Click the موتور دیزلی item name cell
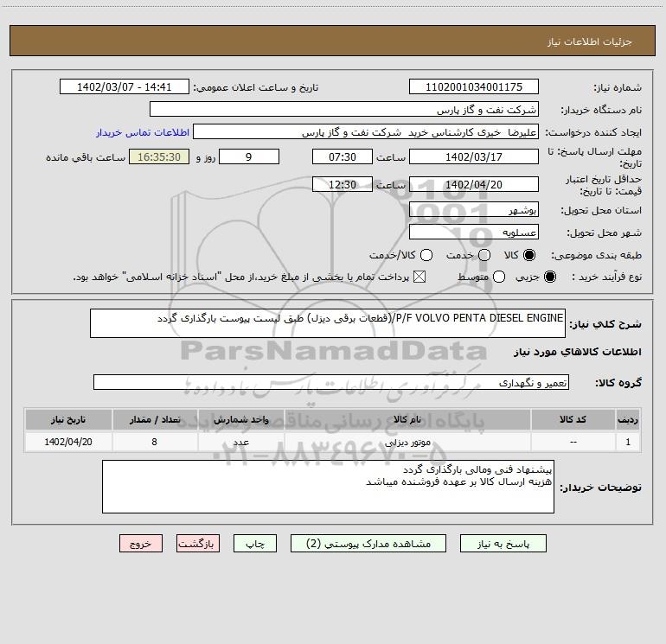 pyautogui.click(x=407, y=442)
